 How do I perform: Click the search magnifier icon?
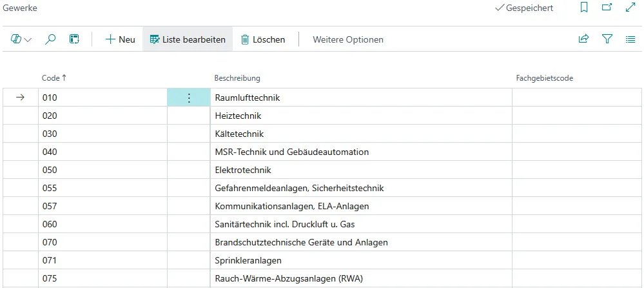pyautogui.click(x=50, y=39)
